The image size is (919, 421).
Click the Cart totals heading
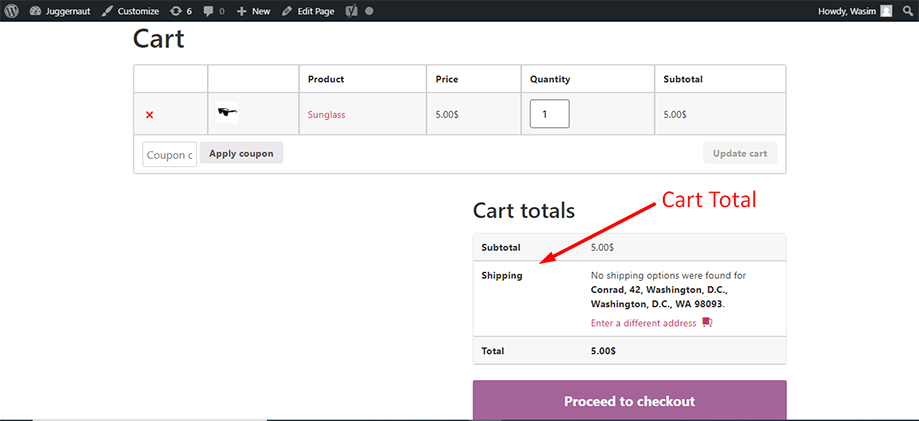click(524, 210)
